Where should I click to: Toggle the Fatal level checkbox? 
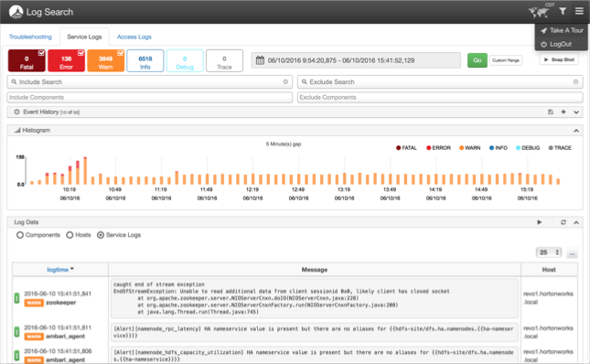41,53
